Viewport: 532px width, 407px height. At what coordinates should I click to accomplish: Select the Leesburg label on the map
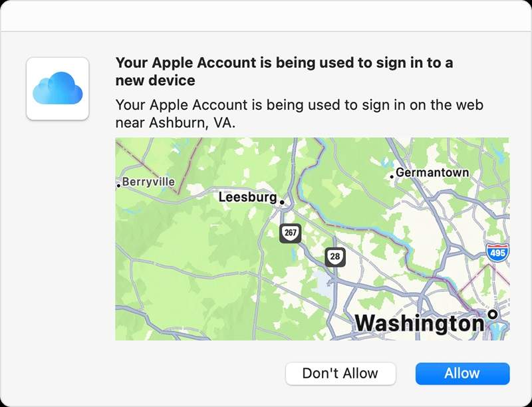click(x=247, y=198)
